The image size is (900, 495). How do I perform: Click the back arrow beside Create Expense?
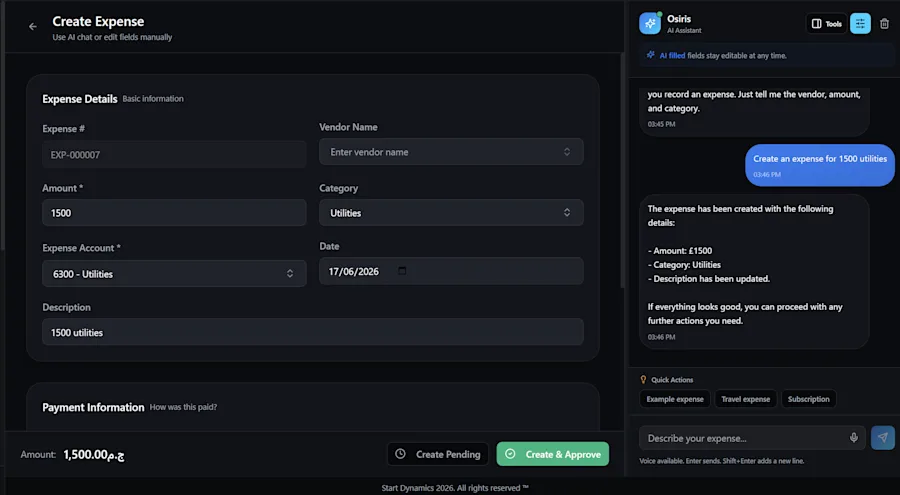point(33,26)
